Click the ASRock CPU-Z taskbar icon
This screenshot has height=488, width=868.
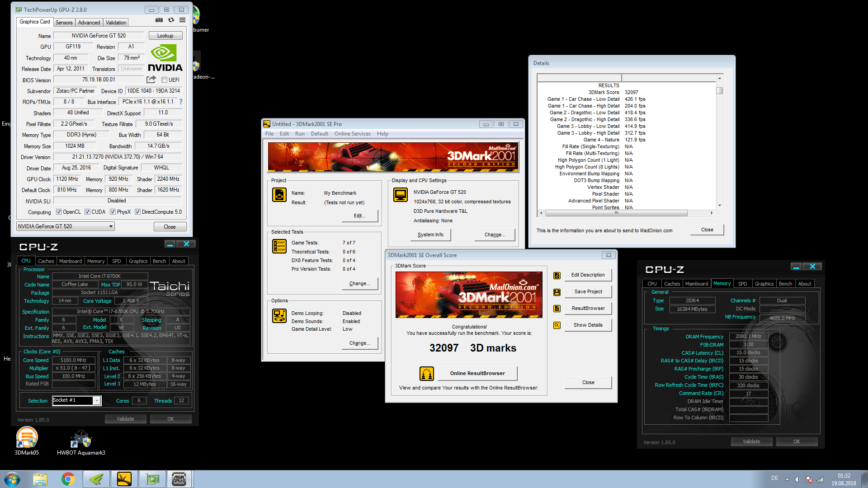(179, 479)
